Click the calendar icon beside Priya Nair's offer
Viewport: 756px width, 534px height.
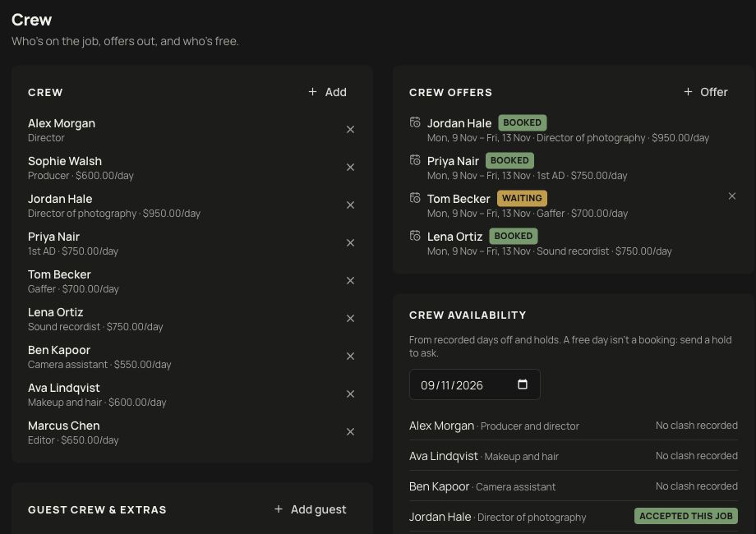(415, 160)
